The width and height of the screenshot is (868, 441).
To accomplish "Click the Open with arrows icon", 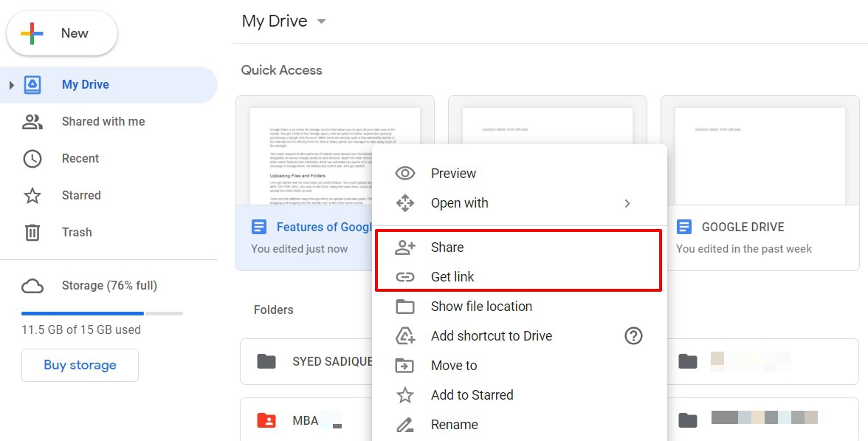I will click(405, 203).
